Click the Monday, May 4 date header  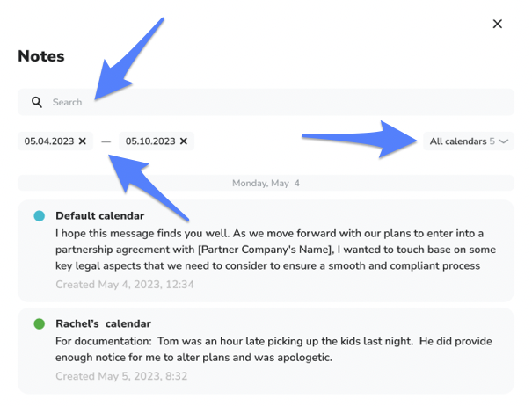(266, 183)
